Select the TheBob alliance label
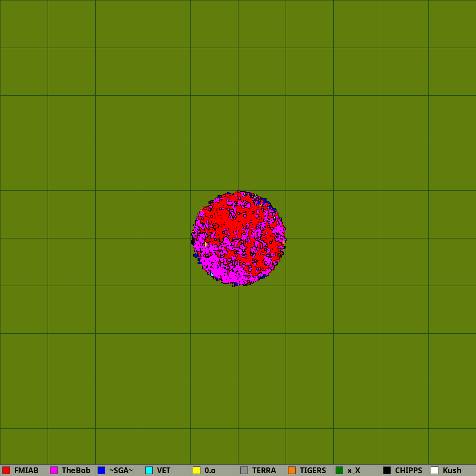 click(76, 470)
